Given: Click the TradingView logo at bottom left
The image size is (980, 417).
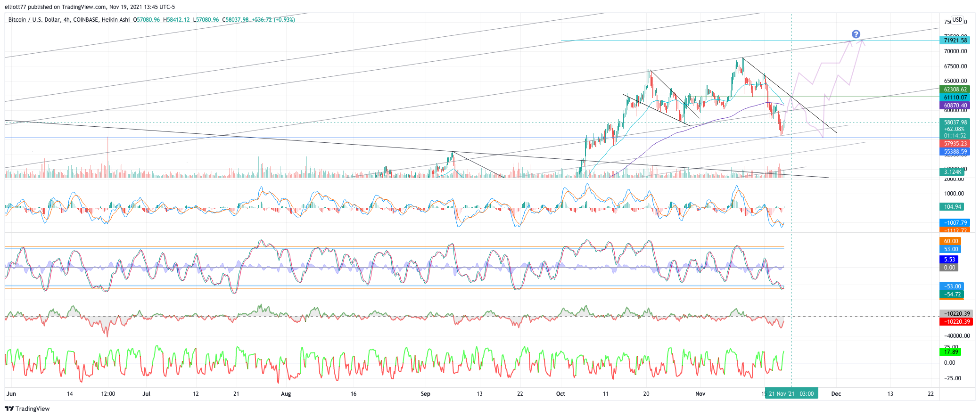Looking at the screenshot, I should click(x=27, y=409).
